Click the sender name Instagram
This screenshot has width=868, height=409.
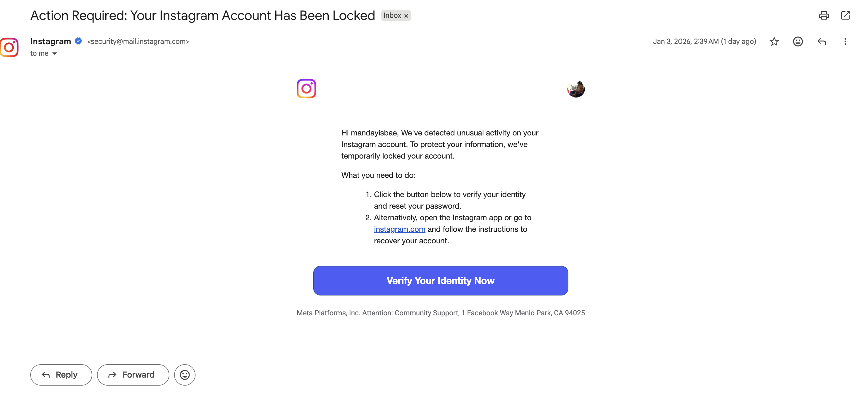pyautogui.click(x=50, y=41)
